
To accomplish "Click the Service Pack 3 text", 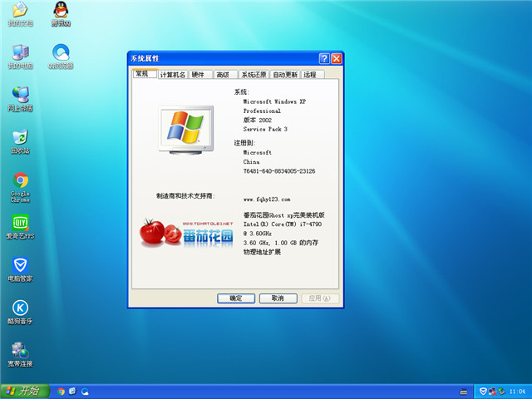I will pyautogui.click(x=265, y=129).
